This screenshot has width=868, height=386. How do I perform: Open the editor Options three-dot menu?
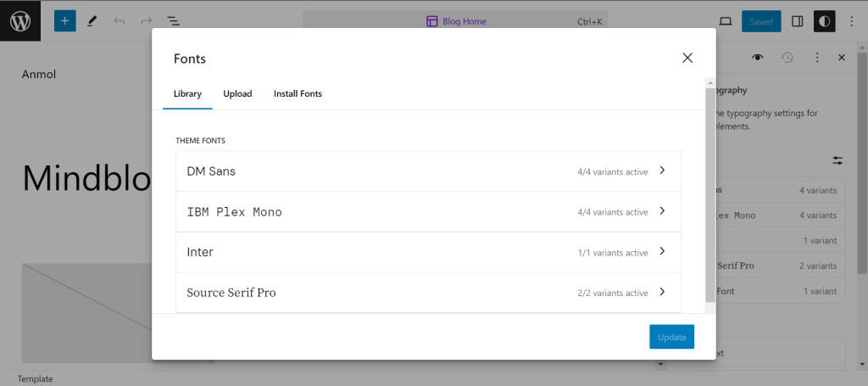pos(852,21)
